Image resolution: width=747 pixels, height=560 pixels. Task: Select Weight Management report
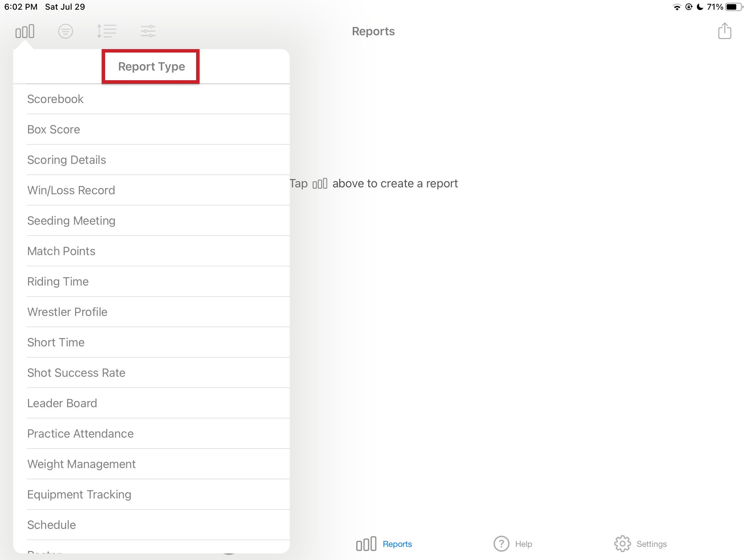[82, 464]
